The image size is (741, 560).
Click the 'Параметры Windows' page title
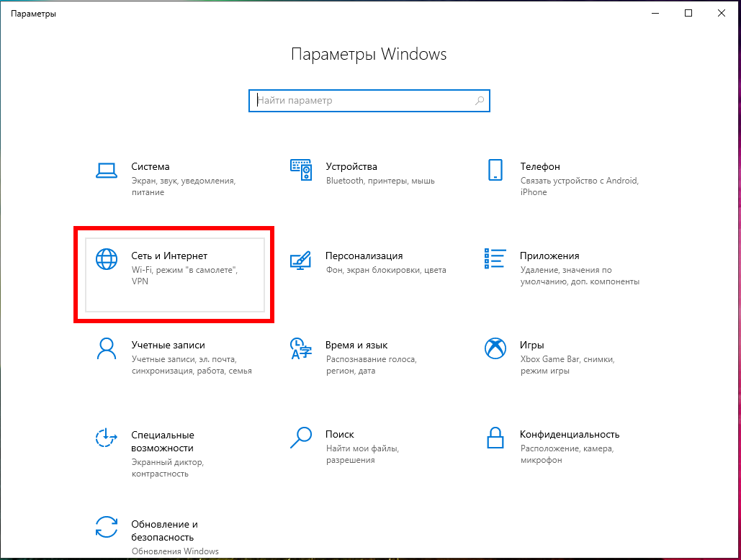(369, 54)
